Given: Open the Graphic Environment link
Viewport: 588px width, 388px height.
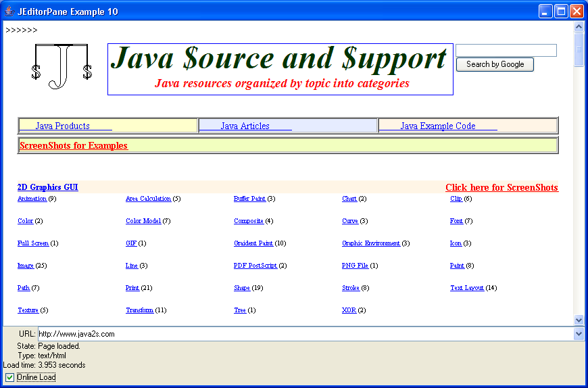Looking at the screenshot, I should point(371,243).
